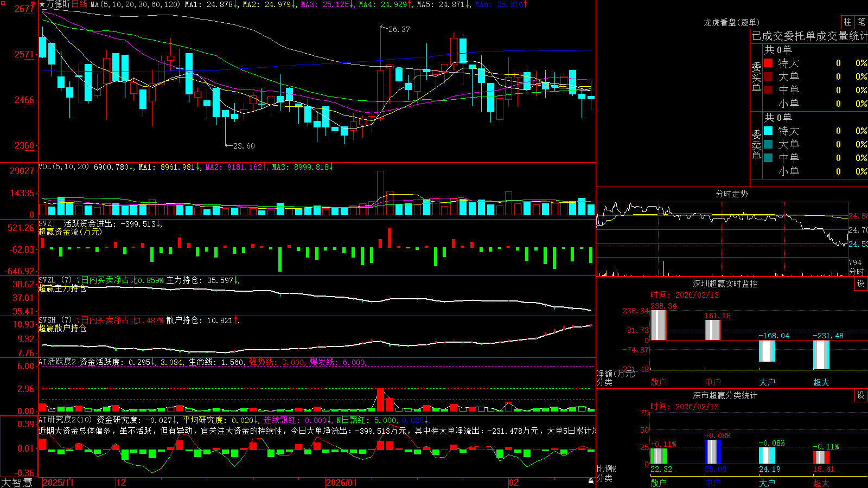Click the dark red 大单 swatch under 委买单
The image size is (868, 488).
coord(768,76)
